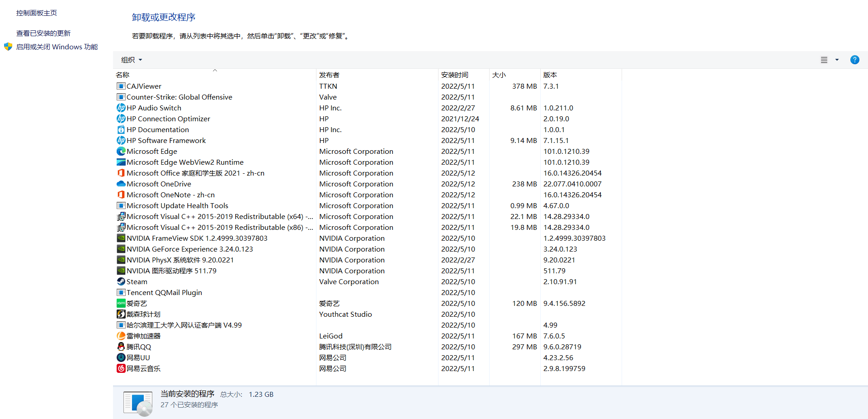Image resolution: width=868 pixels, height=419 pixels.
Task: Click the 戴森球计划 icon
Action: [x=121, y=314]
